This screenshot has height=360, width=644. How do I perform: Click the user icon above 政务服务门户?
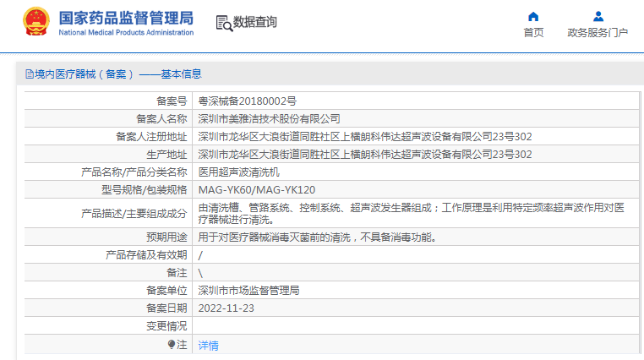598,16
